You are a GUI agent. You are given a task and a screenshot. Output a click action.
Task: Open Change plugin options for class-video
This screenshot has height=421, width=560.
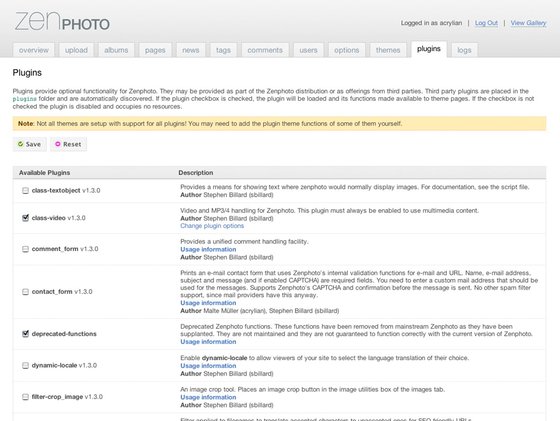212,226
